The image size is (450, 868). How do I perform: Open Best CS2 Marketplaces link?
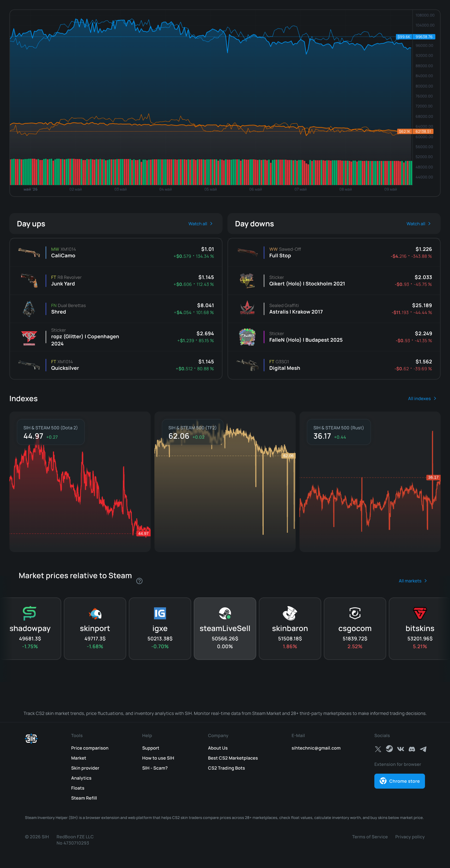tap(233, 758)
